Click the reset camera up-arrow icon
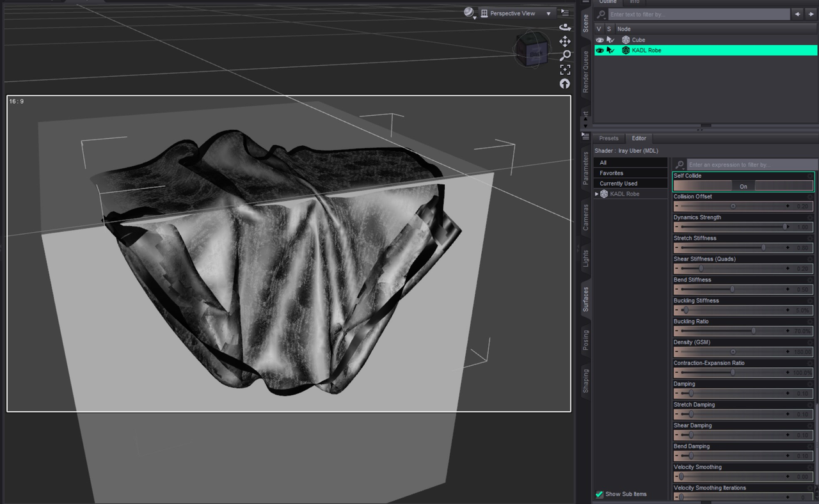The height and width of the screenshot is (504, 819). pyautogui.click(x=565, y=83)
